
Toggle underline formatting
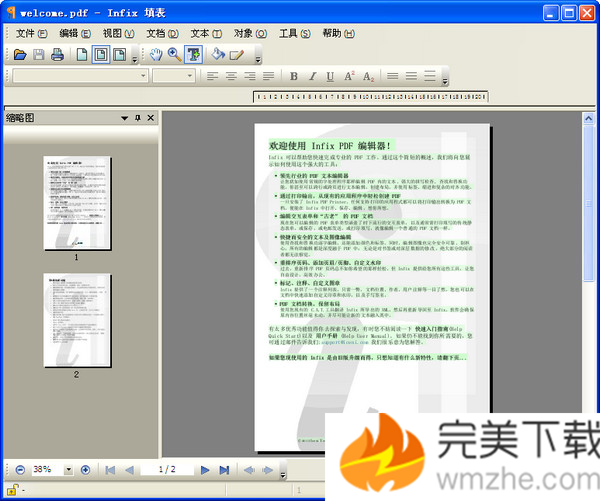pos(330,76)
